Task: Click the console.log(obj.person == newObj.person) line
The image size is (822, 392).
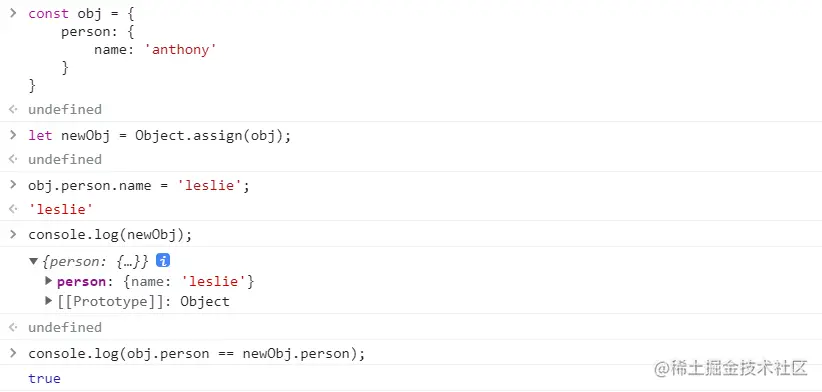Action: coord(197,354)
